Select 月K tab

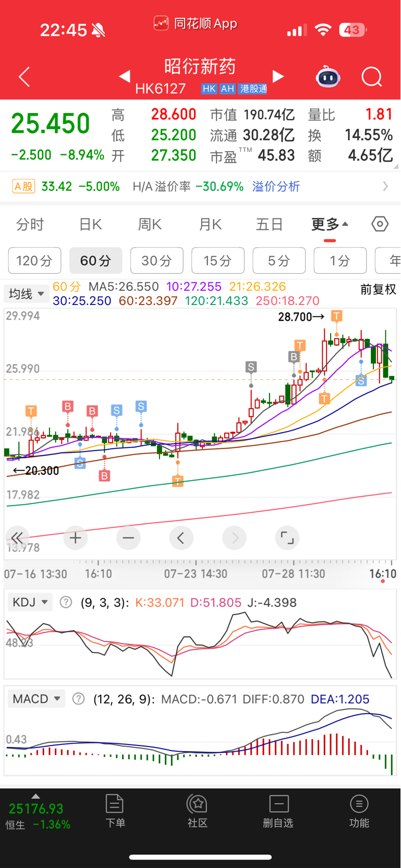click(211, 225)
